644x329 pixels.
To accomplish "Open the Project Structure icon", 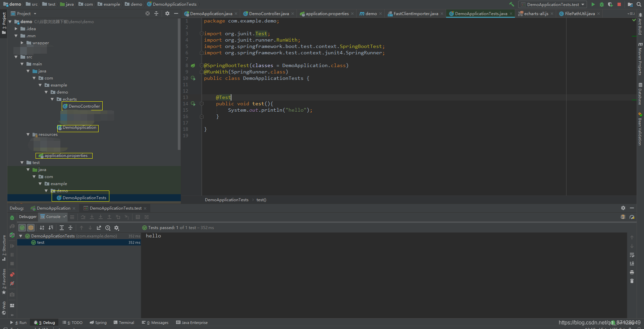I will pos(630,4).
